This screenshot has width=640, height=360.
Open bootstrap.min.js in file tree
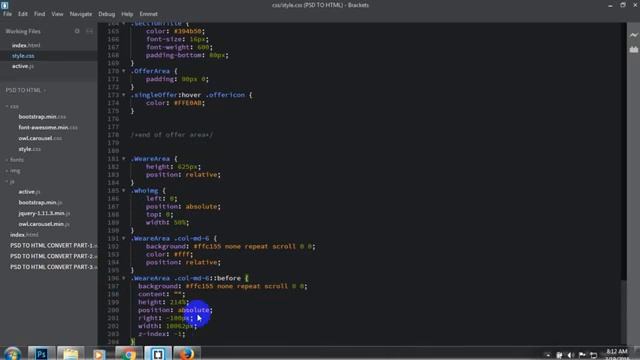(40, 202)
